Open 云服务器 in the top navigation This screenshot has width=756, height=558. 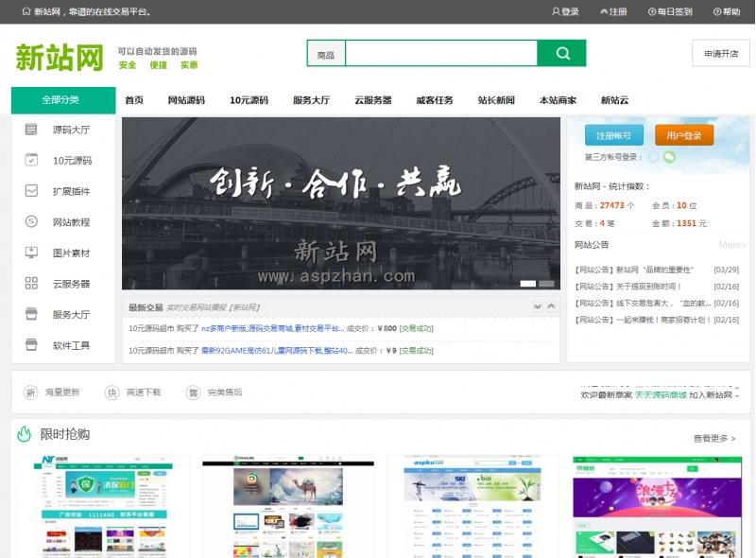373,100
